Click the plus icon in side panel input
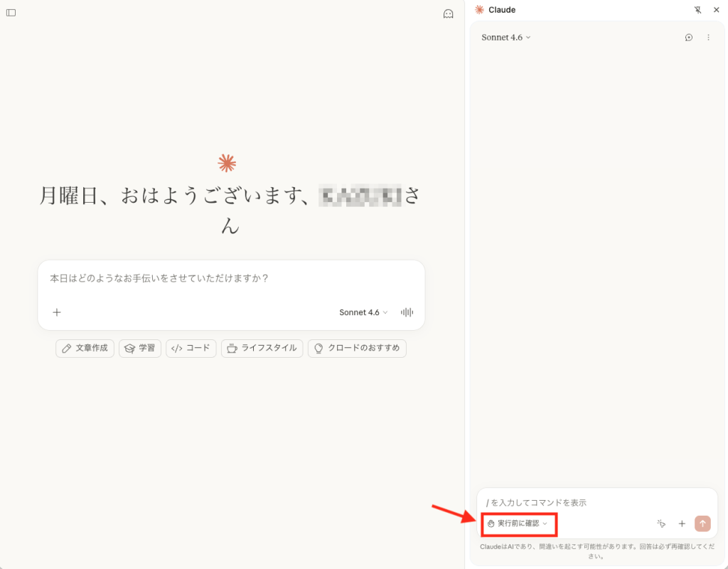 tap(682, 523)
